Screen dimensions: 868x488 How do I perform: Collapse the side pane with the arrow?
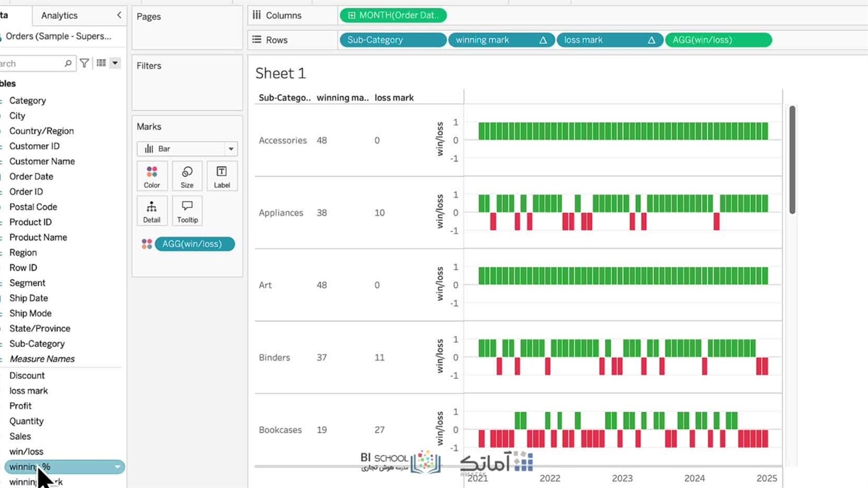(x=119, y=15)
